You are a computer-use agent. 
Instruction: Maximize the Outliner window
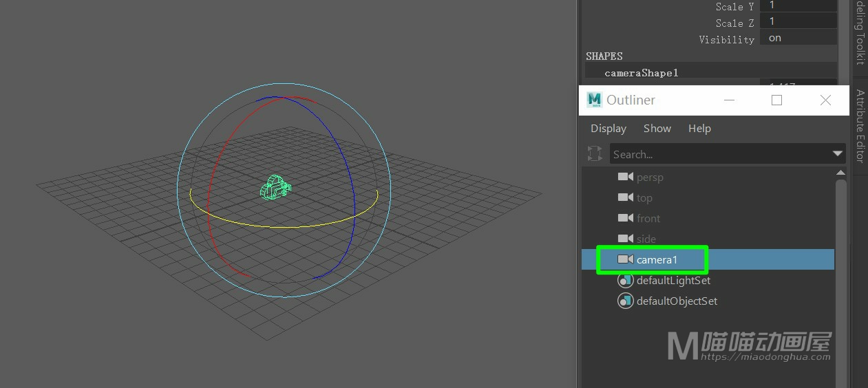tap(777, 100)
